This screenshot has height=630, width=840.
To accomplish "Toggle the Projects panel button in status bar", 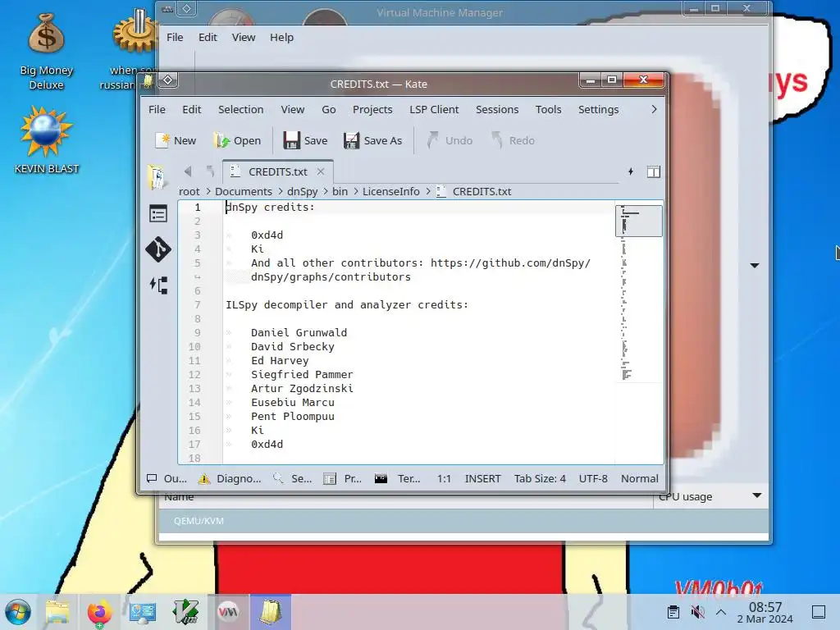I will [343, 478].
